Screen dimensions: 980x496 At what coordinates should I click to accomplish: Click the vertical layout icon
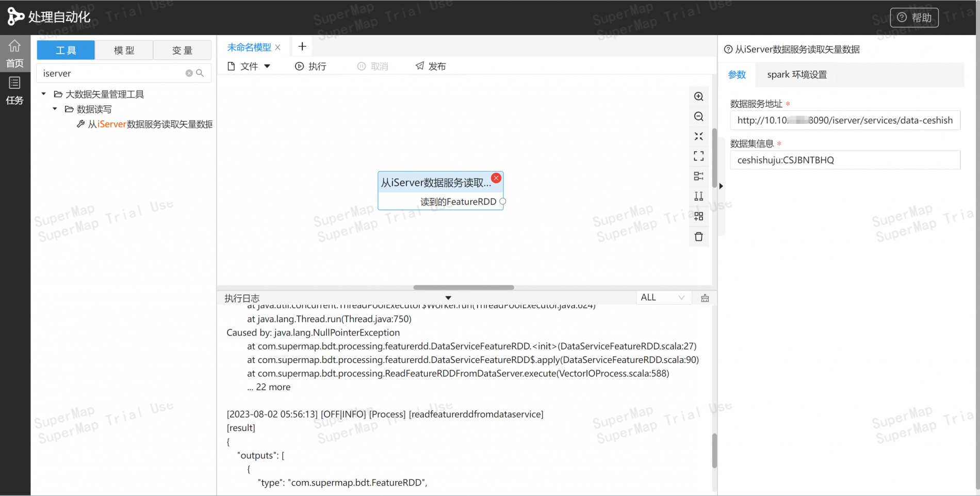click(x=698, y=196)
